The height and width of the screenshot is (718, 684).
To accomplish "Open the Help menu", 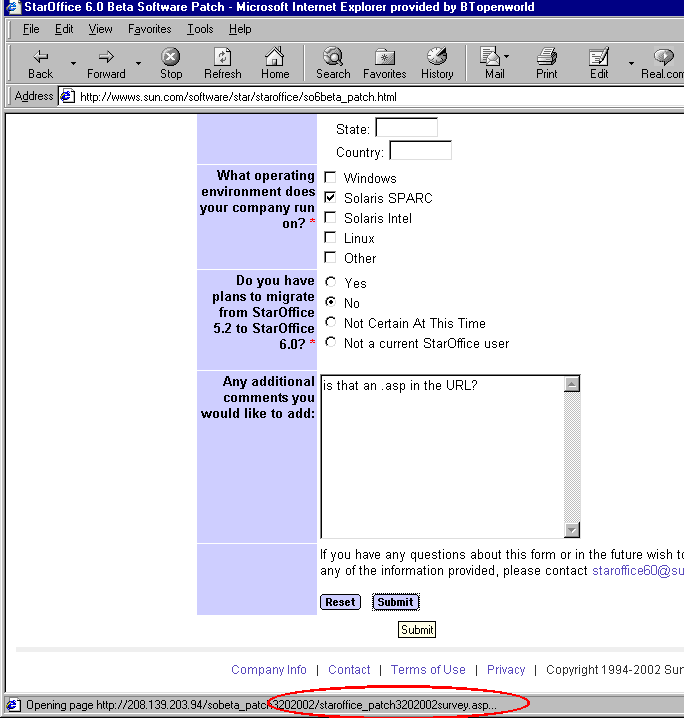I will (240, 29).
